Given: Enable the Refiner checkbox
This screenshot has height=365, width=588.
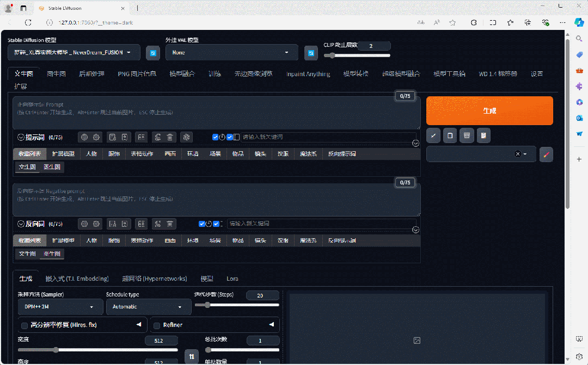Looking at the screenshot, I should pyautogui.click(x=157, y=325).
